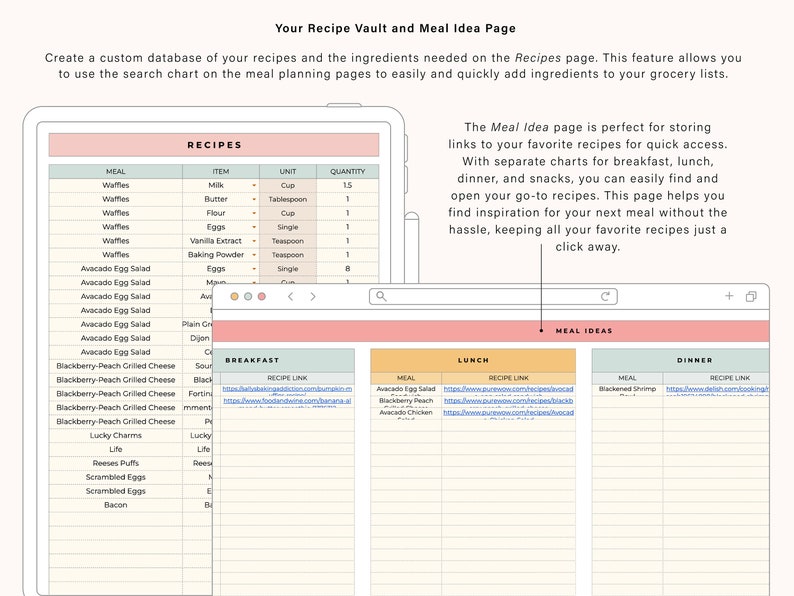Screen dimensions: 794x596
Task: Select Blackened Shrimp in the Dinner chart
Action: coord(627,389)
